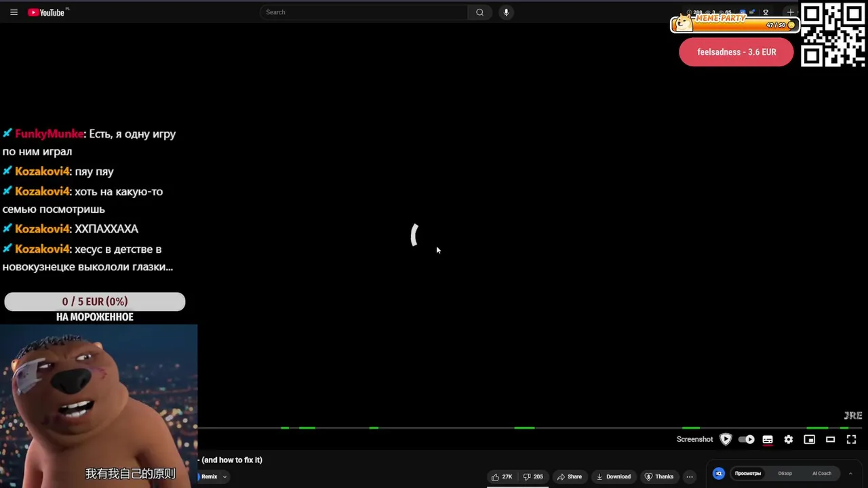Share the video
The height and width of the screenshot is (488, 868).
pyautogui.click(x=570, y=476)
